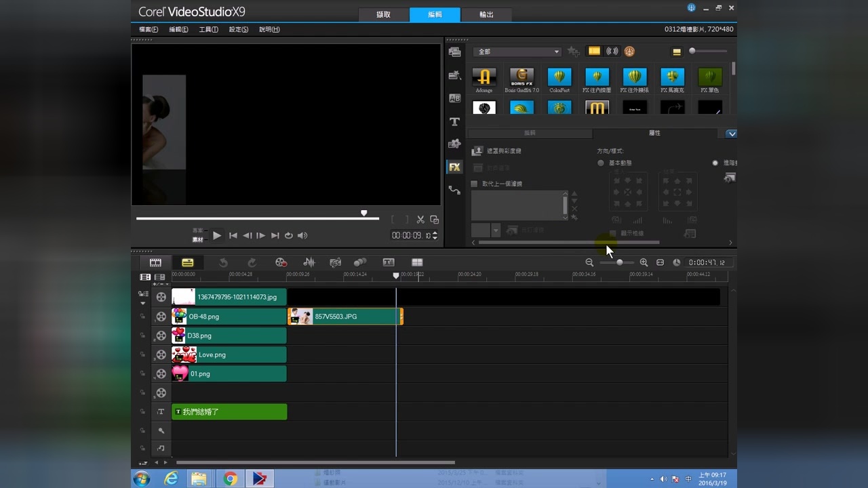Select the 基本動態 radio button

pos(601,163)
